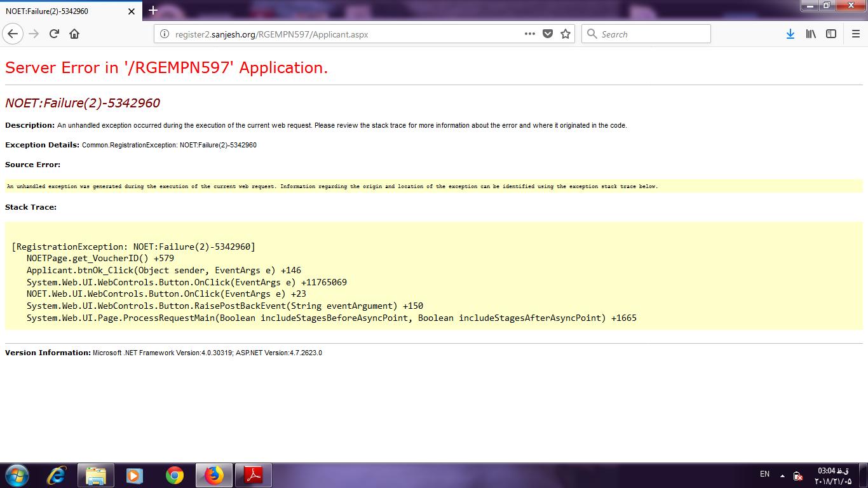Click the 'ProcessRequestMain' stack trace line
The height and width of the screenshot is (488, 868).
[x=332, y=318]
